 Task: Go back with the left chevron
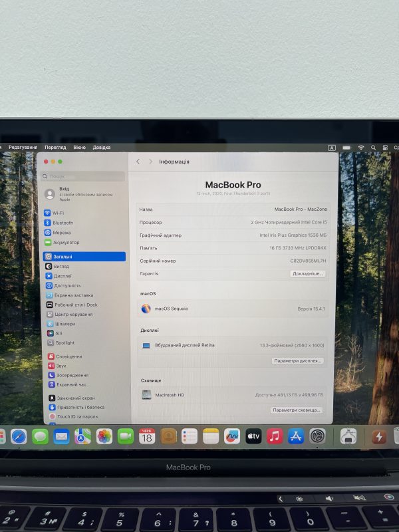(138, 162)
